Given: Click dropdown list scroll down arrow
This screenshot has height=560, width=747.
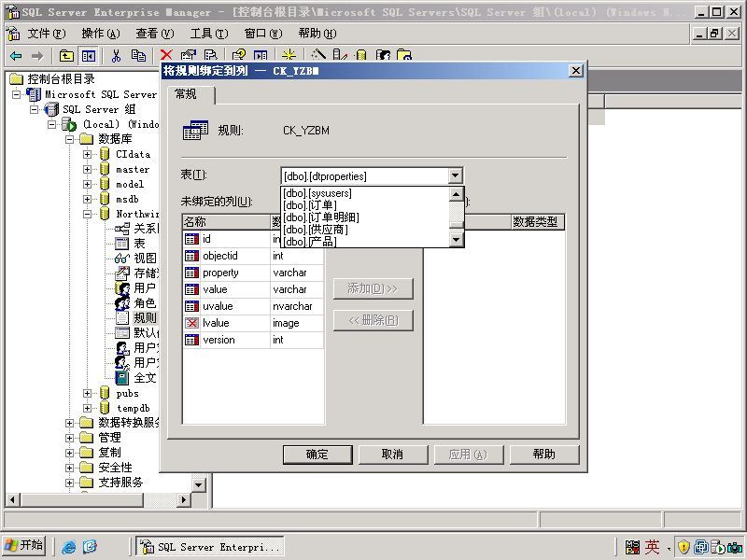Looking at the screenshot, I should click(457, 240).
